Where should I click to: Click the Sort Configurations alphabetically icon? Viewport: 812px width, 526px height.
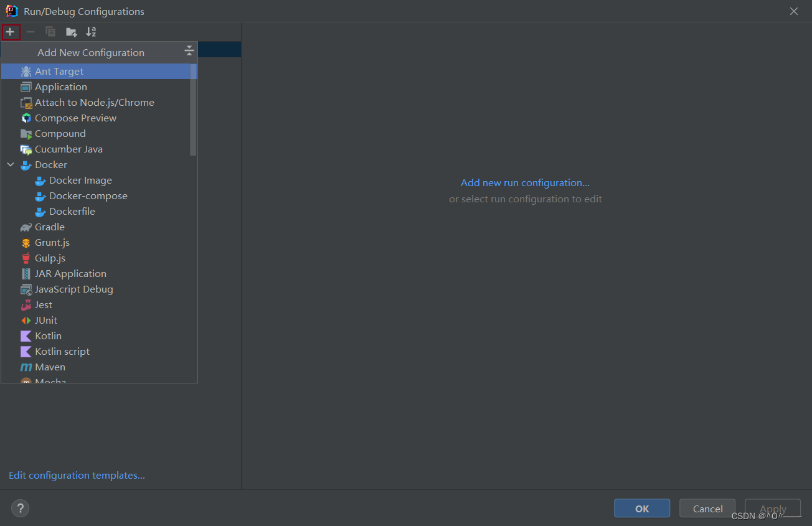click(x=91, y=32)
